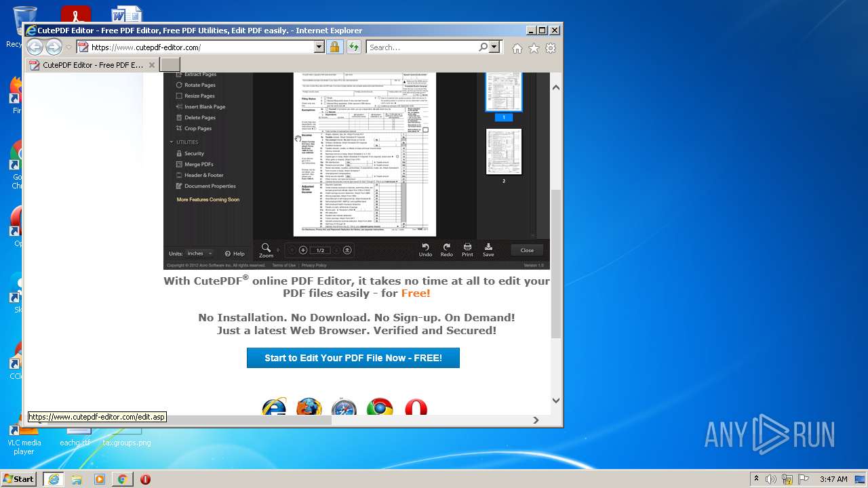This screenshot has height=488, width=868.
Task: Undo the last edit
Action: (425, 249)
